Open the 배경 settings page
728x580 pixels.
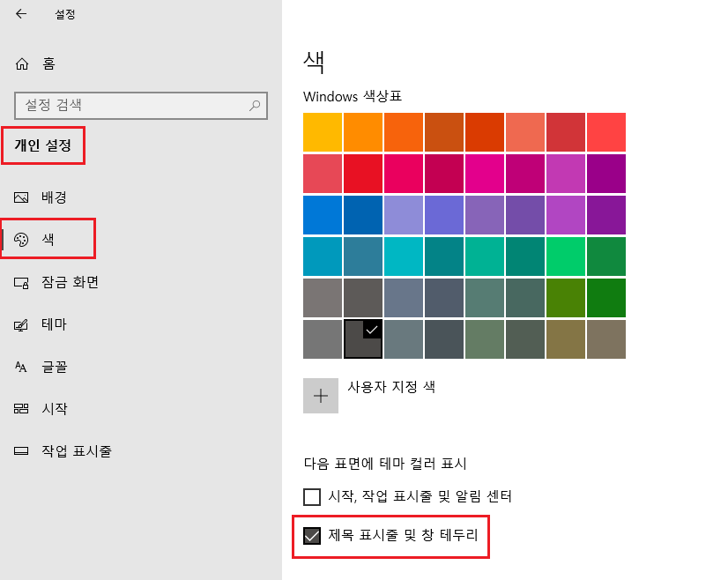[54, 197]
